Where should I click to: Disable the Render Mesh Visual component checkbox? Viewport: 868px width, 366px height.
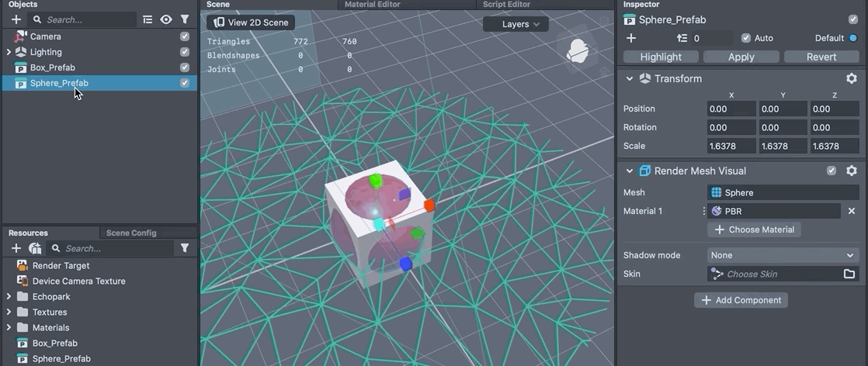[832, 171]
